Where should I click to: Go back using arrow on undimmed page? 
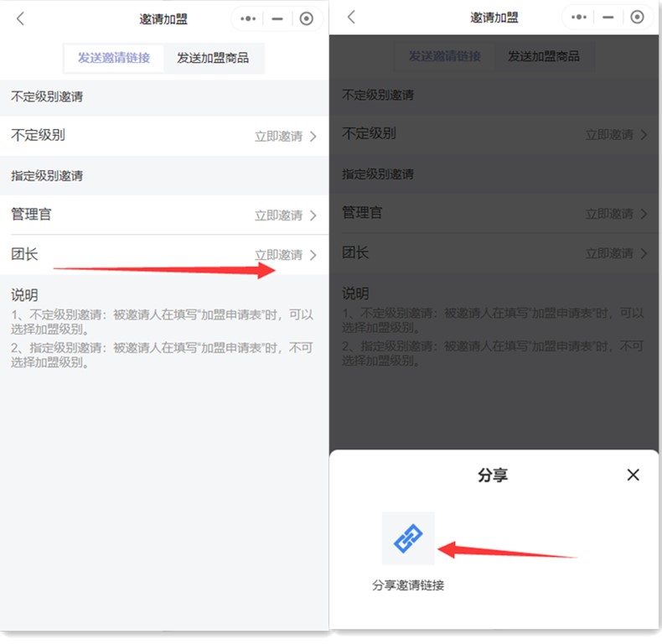(x=21, y=18)
